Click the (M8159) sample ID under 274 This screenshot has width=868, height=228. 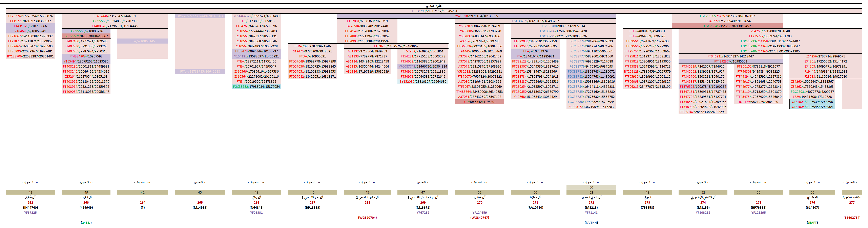click(703, 207)
